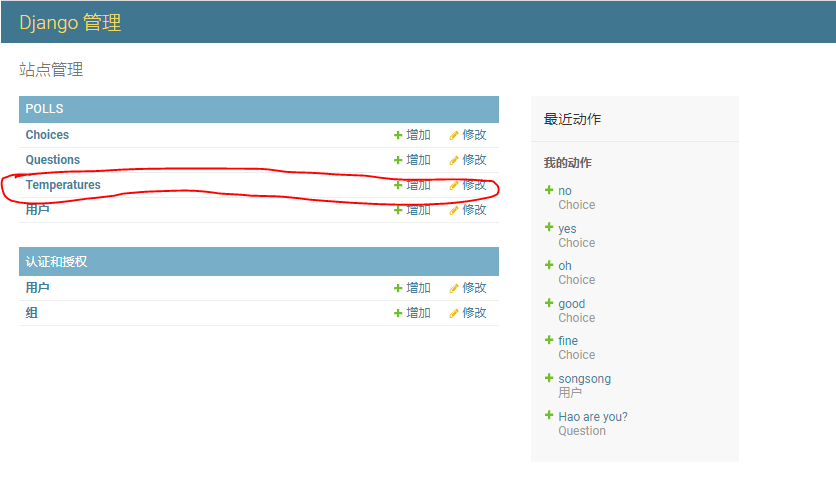The width and height of the screenshot is (836, 500).
Task: Open recent action 'oh' Choice
Action: (x=565, y=265)
